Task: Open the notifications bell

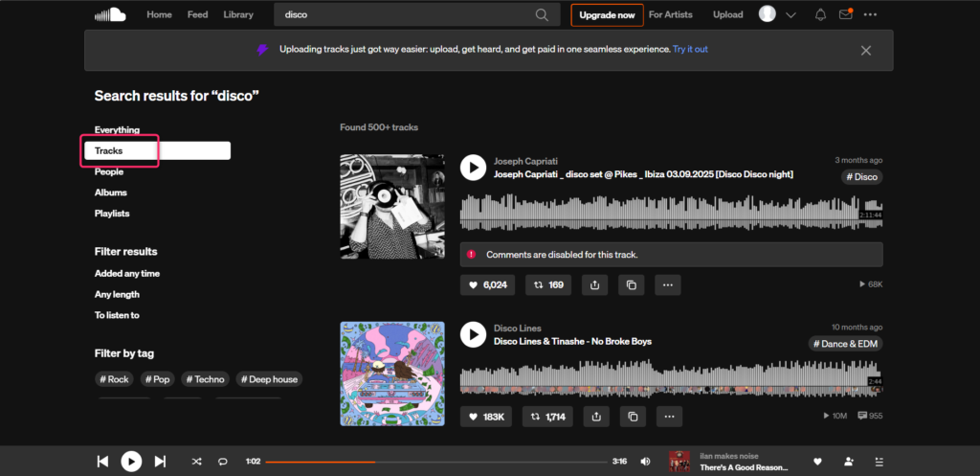Action: [x=820, y=14]
